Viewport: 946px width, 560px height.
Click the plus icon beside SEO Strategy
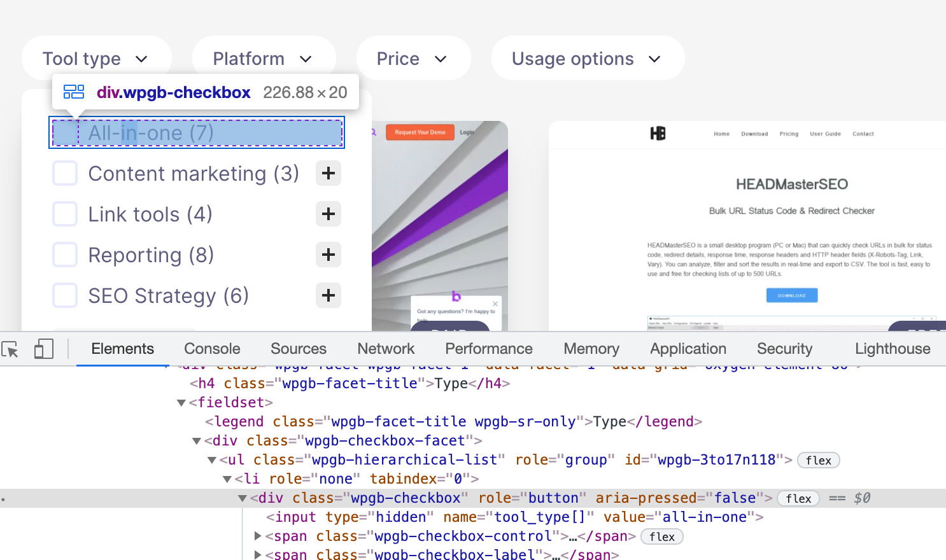pos(328,295)
